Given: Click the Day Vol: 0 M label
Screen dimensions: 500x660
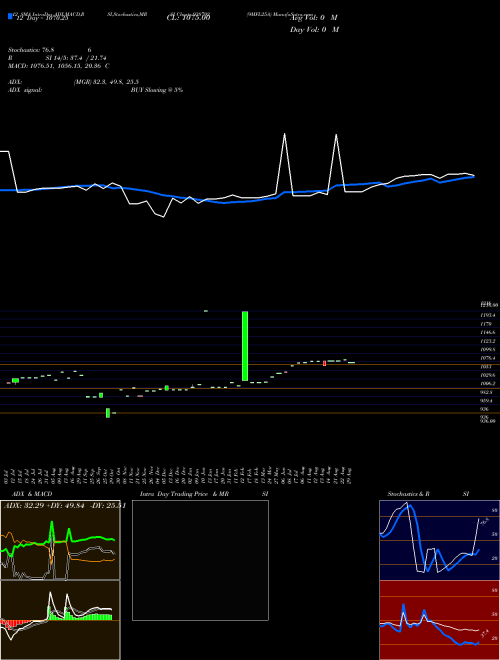Looking at the screenshot, I should tap(314, 30).
